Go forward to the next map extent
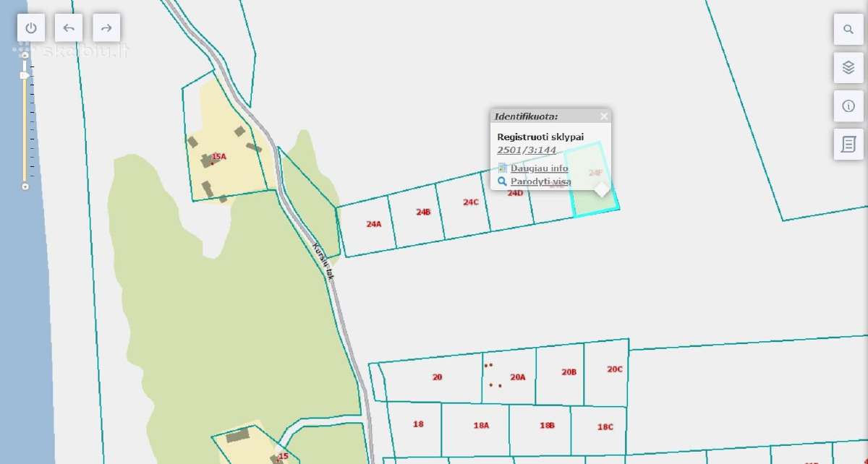The width and height of the screenshot is (868, 464). (106, 28)
